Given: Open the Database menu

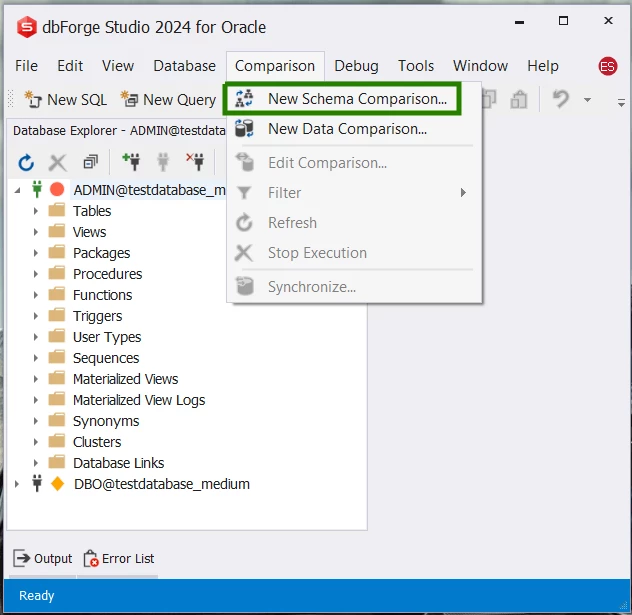Looking at the screenshot, I should (184, 66).
